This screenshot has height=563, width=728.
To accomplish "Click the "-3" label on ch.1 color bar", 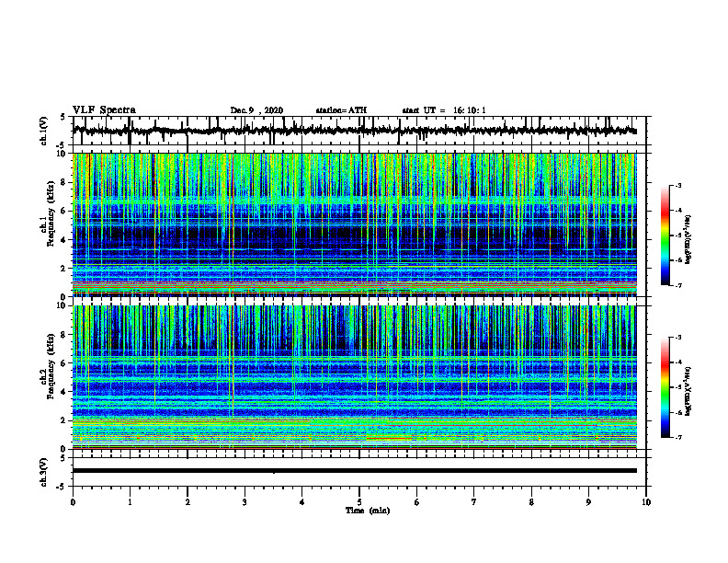I will (x=677, y=185).
